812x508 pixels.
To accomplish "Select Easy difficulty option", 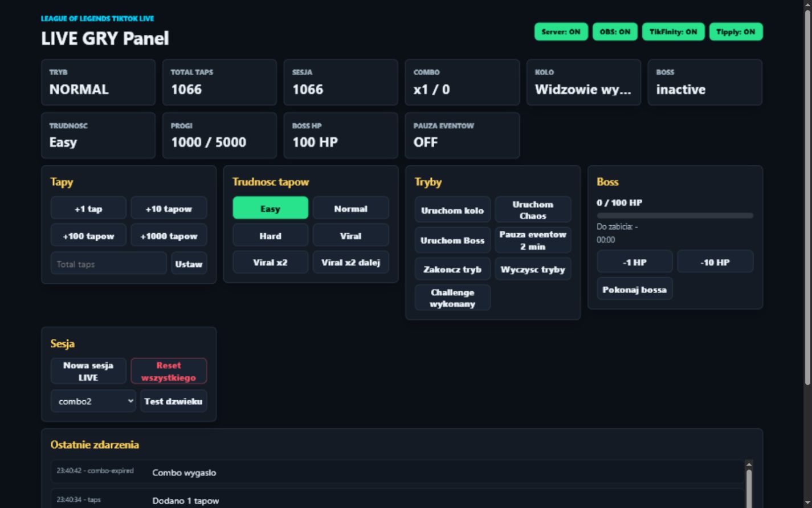I will click(271, 209).
